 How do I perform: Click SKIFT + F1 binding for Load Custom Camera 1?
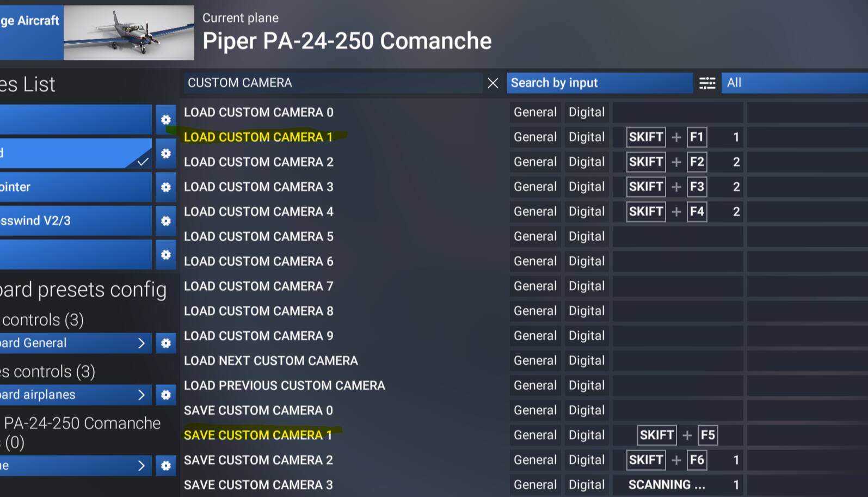pos(678,137)
